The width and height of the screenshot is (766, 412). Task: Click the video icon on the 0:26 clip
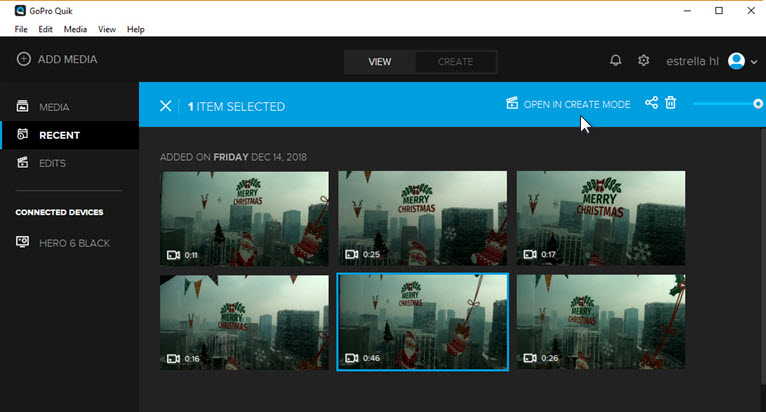click(x=530, y=358)
